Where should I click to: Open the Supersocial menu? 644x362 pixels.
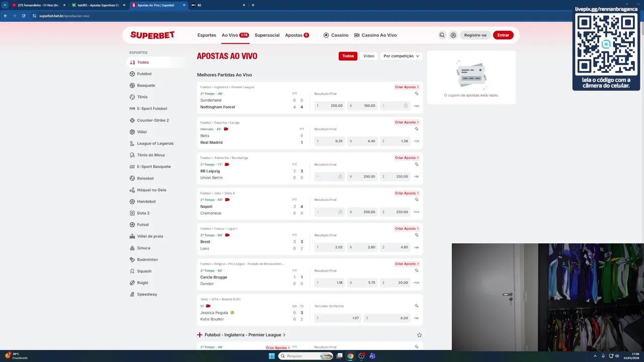(267, 35)
